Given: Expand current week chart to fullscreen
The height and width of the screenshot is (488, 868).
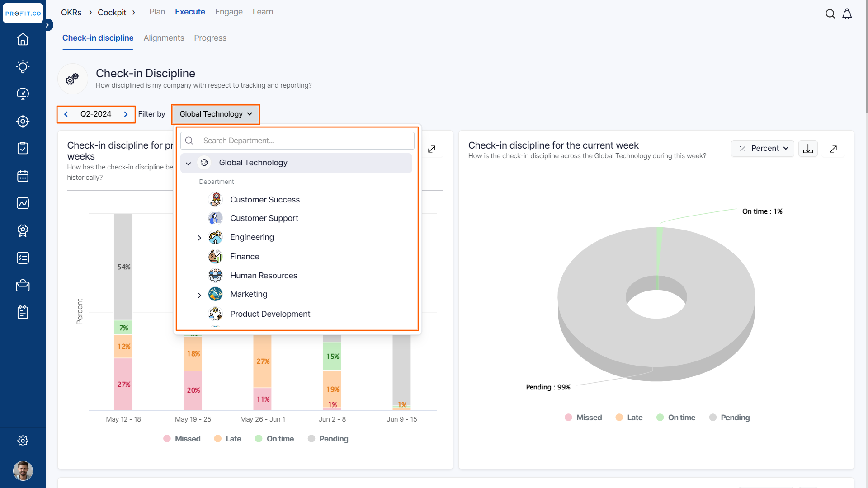Looking at the screenshot, I should coord(833,149).
